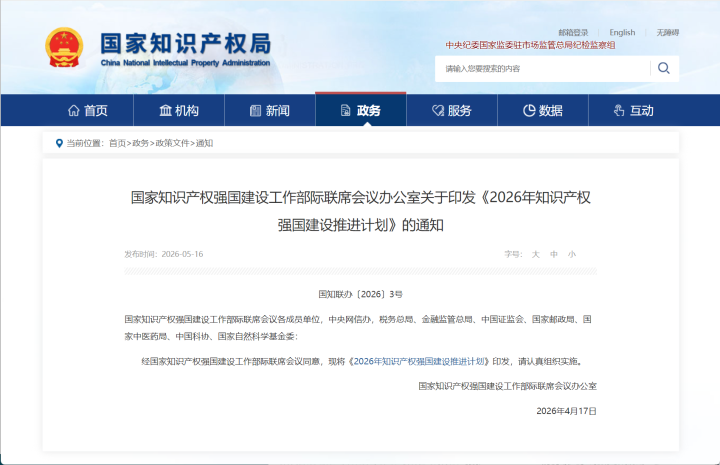This screenshot has width=720, height=465.
Task: Switch site language to English
Action: tap(622, 33)
